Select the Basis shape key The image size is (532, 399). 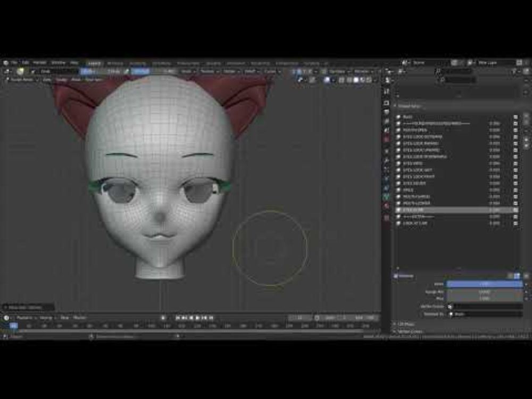[x=455, y=117]
